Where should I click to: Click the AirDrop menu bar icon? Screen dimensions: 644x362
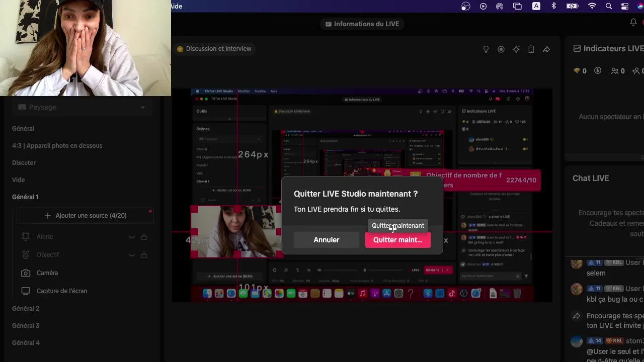[x=500, y=6]
